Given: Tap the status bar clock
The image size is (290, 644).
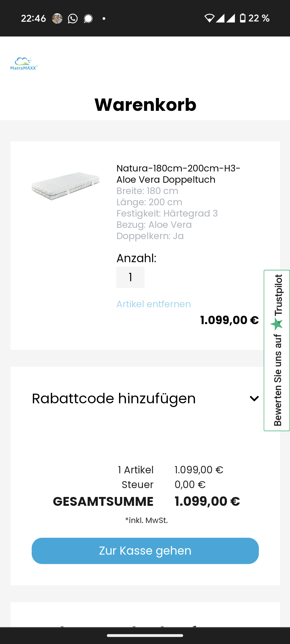Looking at the screenshot, I should (x=33, y=19).
